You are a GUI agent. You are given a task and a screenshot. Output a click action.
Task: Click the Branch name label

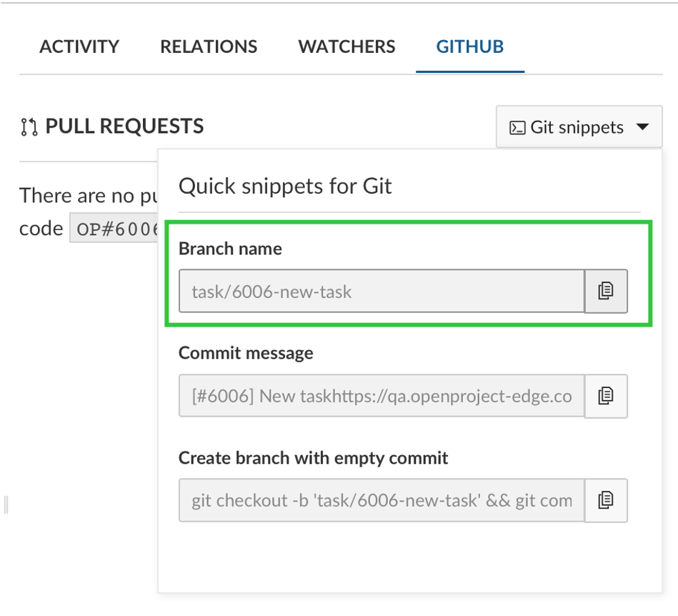coord(230,249)
